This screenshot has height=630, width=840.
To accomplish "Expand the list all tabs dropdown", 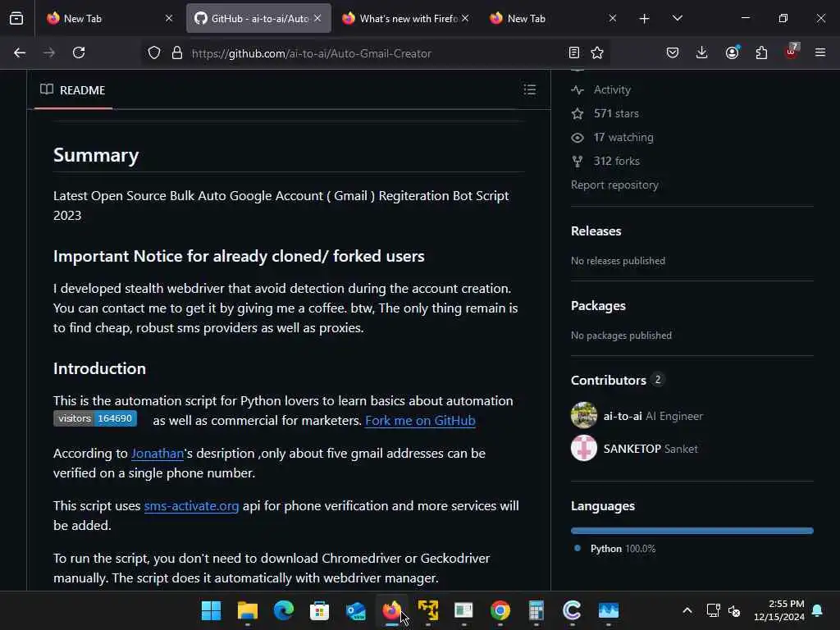I will pos(677,19).
